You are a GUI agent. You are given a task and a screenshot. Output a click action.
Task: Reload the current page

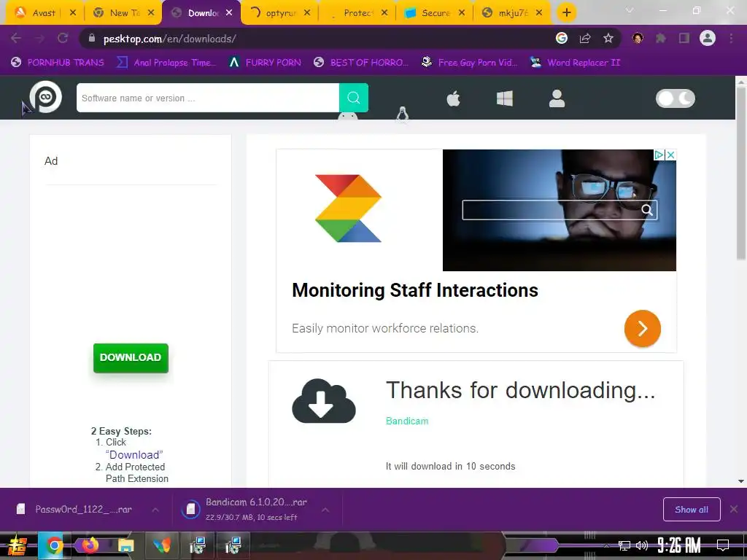pyautogui.click(x=63, y=38)
